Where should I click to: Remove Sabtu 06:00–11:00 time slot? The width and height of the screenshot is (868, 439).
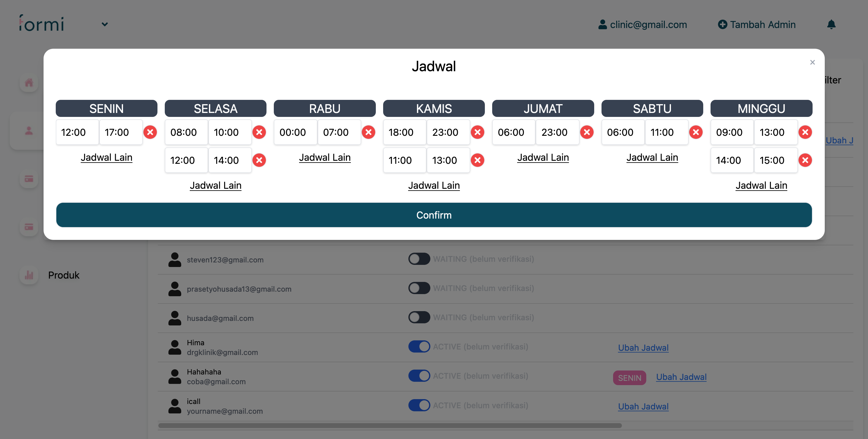pos(696,132)
